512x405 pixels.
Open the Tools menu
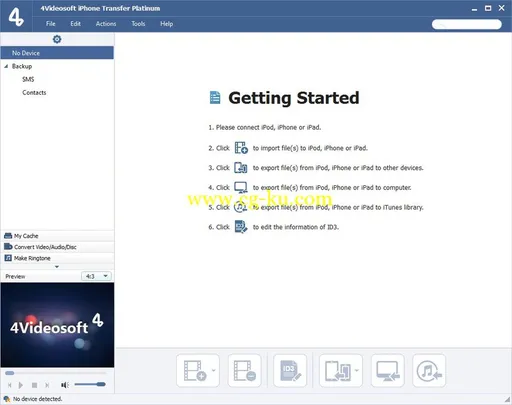pos(138,24)
